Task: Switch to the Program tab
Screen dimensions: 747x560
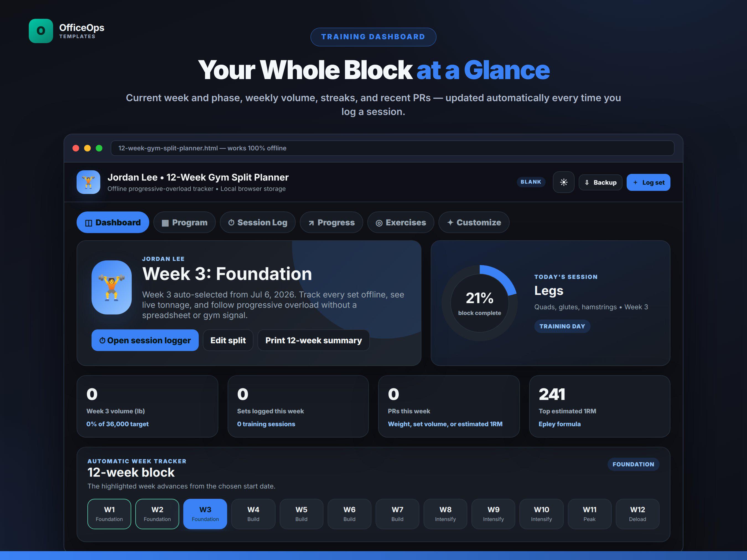Action: (184, 222)
